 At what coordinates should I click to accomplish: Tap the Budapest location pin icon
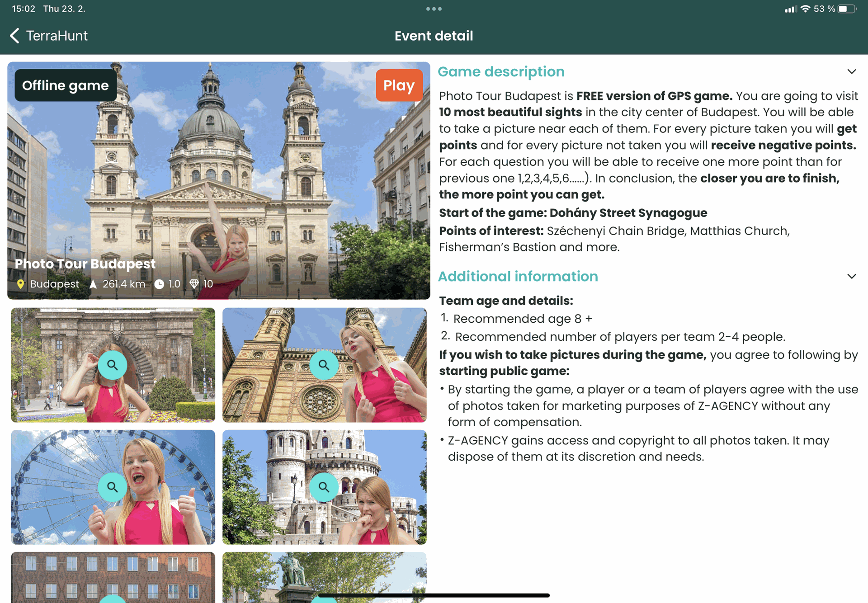tap(20, 284)
